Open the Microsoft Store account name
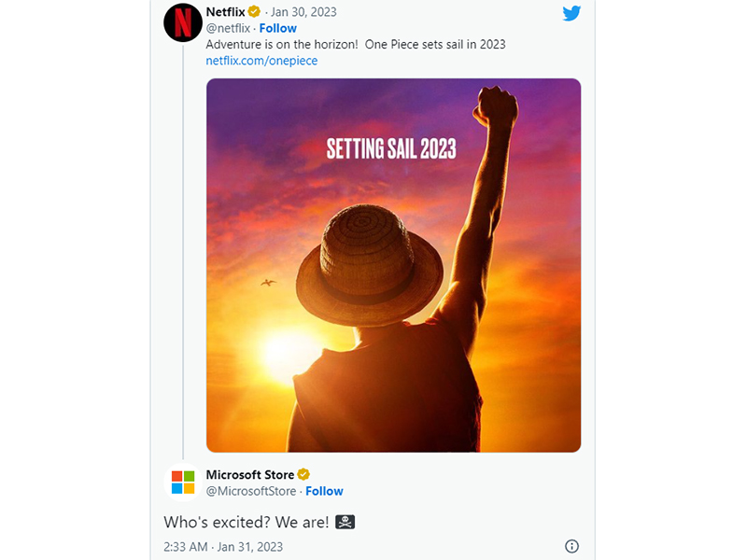Viewport: 747px width, 560px height. click(x=249, y=475)
